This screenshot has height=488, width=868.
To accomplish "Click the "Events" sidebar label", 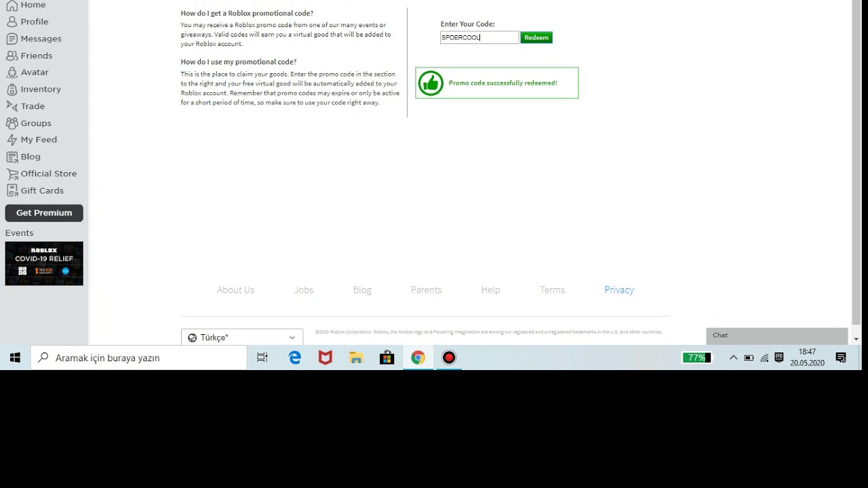I will (19, 233).
